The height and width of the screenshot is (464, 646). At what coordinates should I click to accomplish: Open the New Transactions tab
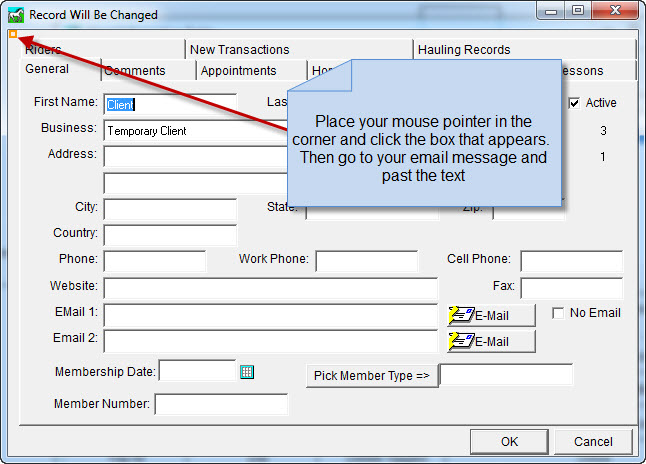click(x=299, y=50)
